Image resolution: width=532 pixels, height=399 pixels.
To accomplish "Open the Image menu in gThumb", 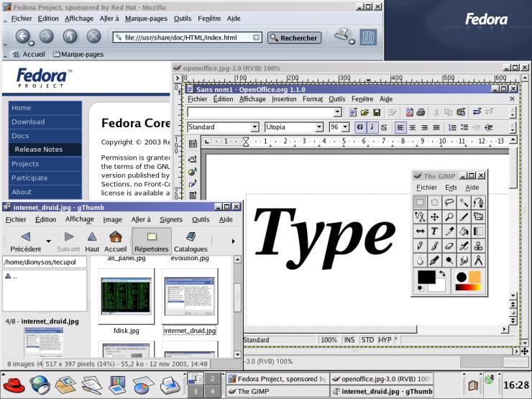I will point(112,219).
